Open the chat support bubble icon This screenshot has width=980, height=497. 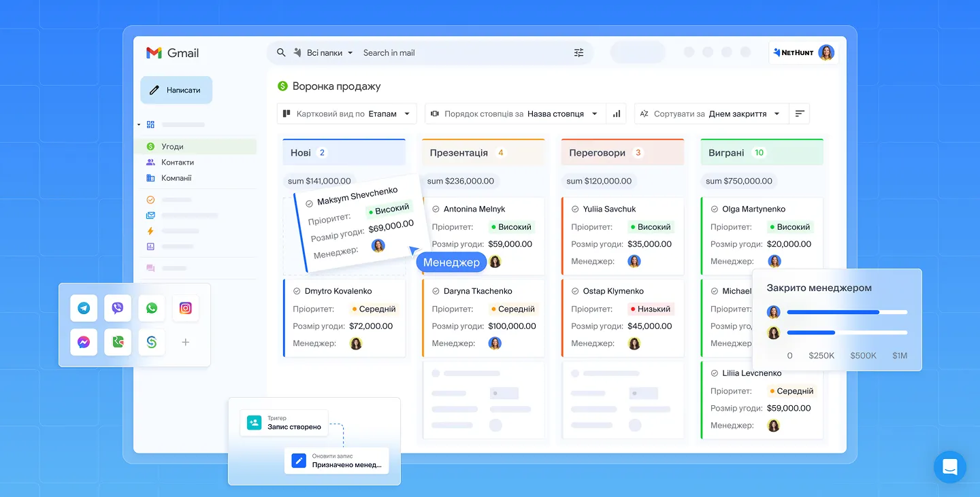(949, 467)
